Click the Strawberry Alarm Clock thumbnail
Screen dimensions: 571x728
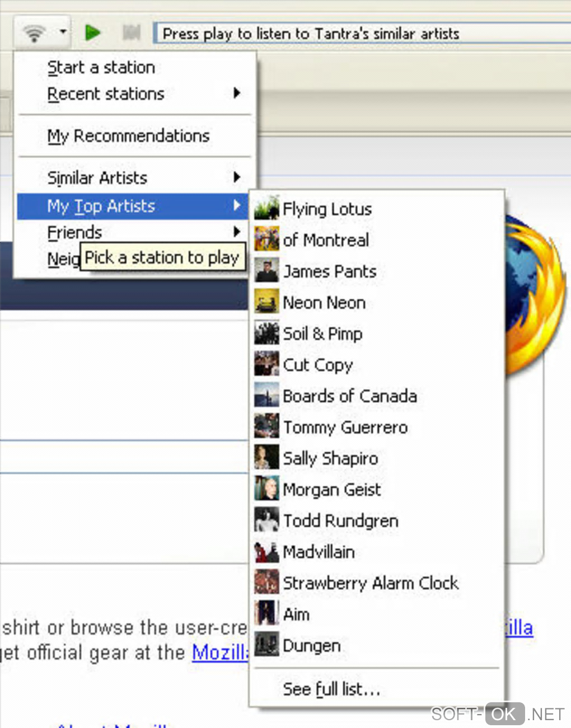(x=266, y=582)
